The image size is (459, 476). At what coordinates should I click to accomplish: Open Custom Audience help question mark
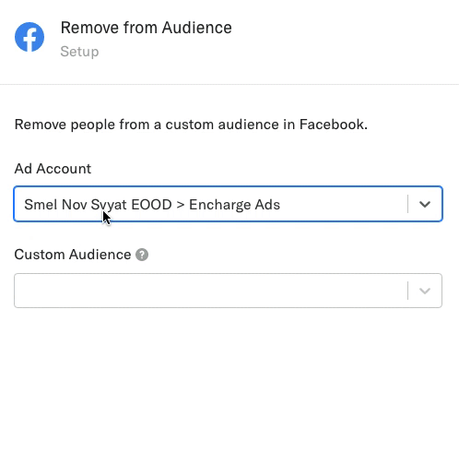[142, 255]
